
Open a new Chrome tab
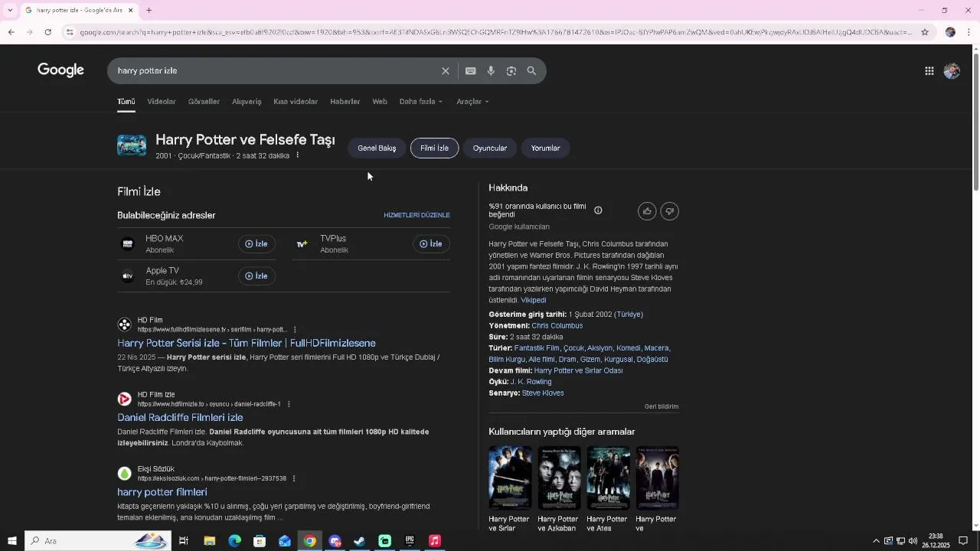point(149,10)
